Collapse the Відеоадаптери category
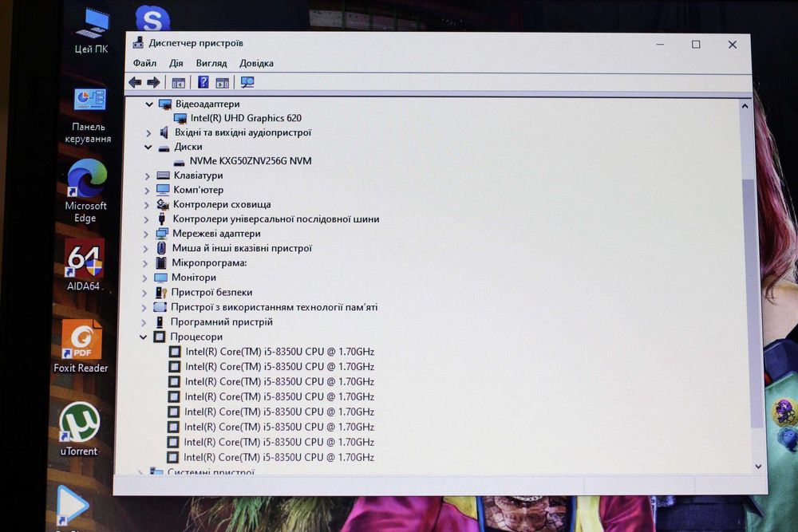 pos(149,104)
